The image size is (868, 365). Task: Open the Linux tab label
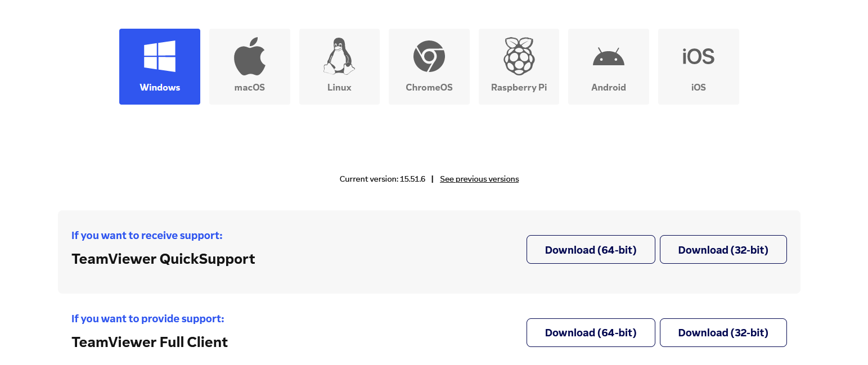(x=339, y=88)
